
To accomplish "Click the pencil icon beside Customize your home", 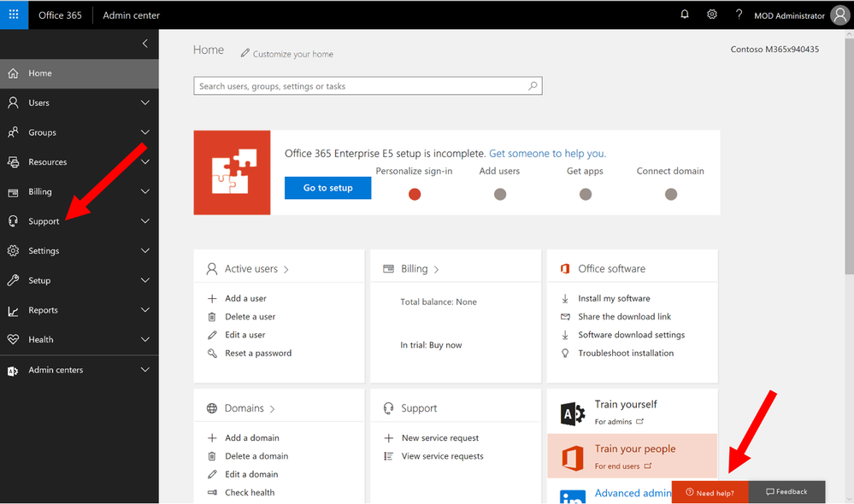I will (245, 53).
